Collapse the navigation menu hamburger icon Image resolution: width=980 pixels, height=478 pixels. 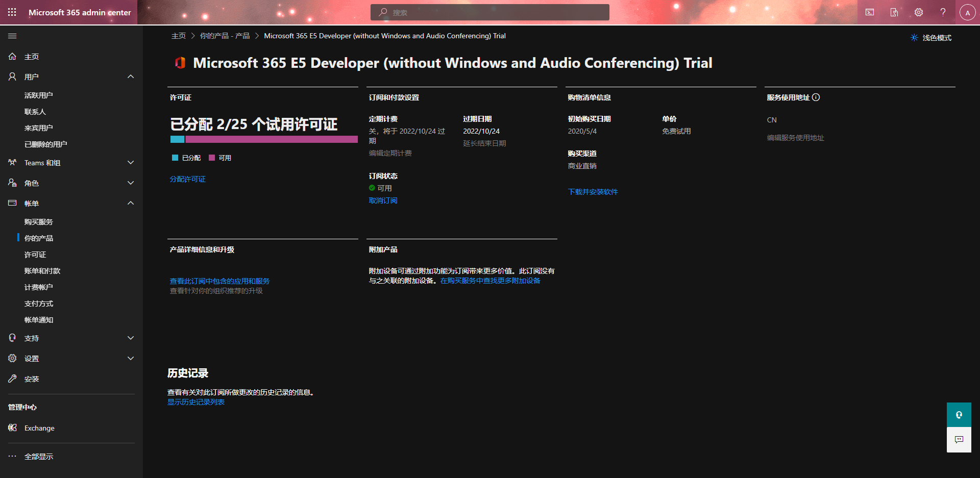point(12,36)
